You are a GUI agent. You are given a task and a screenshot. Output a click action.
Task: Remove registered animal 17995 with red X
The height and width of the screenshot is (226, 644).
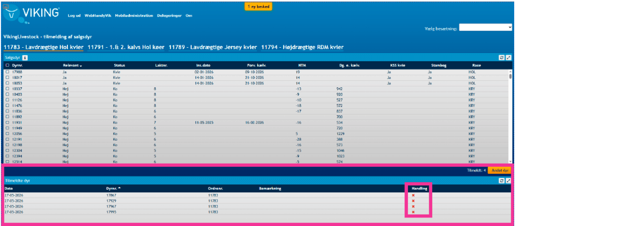pyautogui.click(x=413, y=212)
